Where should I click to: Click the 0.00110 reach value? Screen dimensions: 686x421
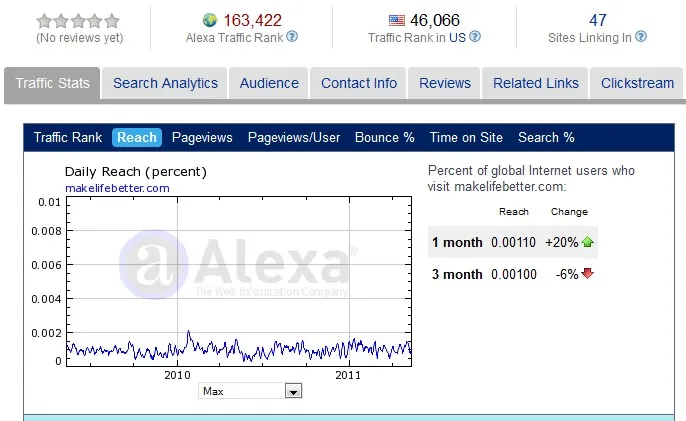coord(513,242)
